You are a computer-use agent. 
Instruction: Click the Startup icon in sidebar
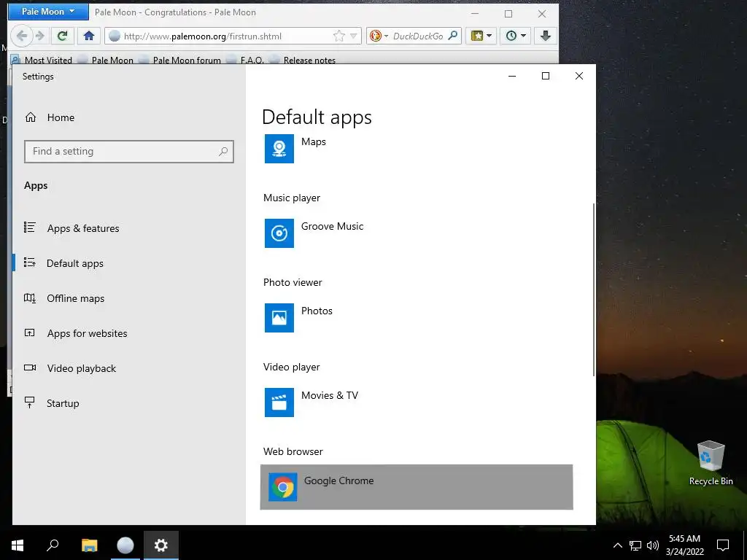(x=29, y=402)
